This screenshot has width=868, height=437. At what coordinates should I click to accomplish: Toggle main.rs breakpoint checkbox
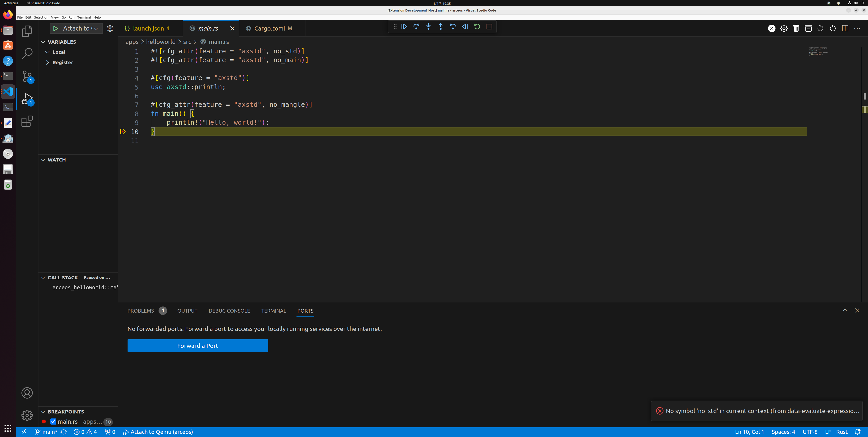coord(53,421)
